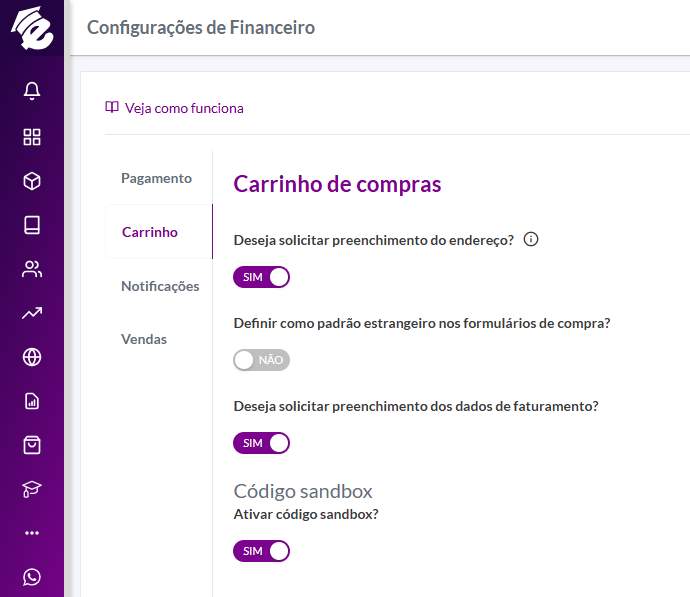690x597 pixels.
Task: Click the globe icon in sidebar
Action: coord(32,357)
